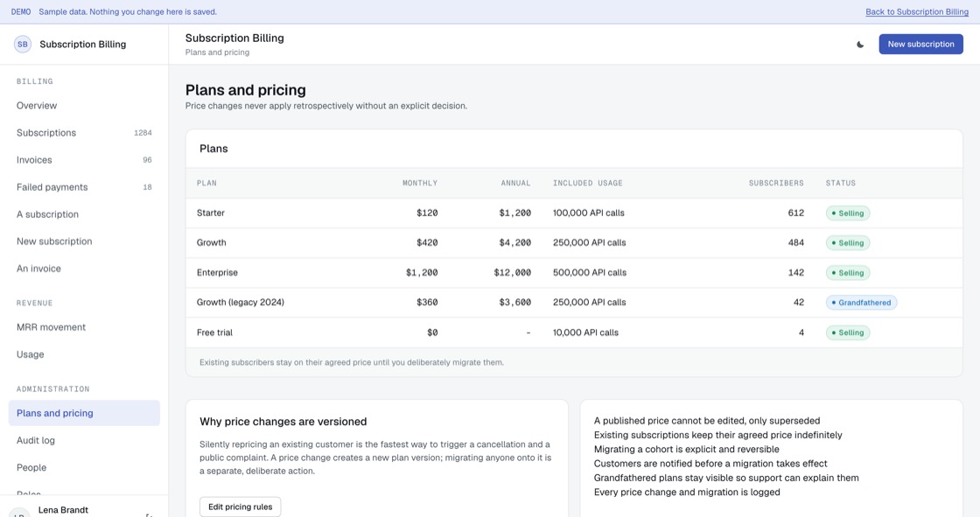Click the $12,000 annual price
Viewport: 980px width, 517px height.
click(x=513, y=273)
